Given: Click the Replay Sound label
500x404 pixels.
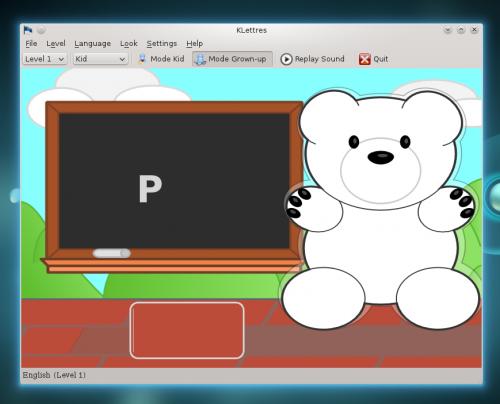Looking at the screenshot, I should click(319, 59).
